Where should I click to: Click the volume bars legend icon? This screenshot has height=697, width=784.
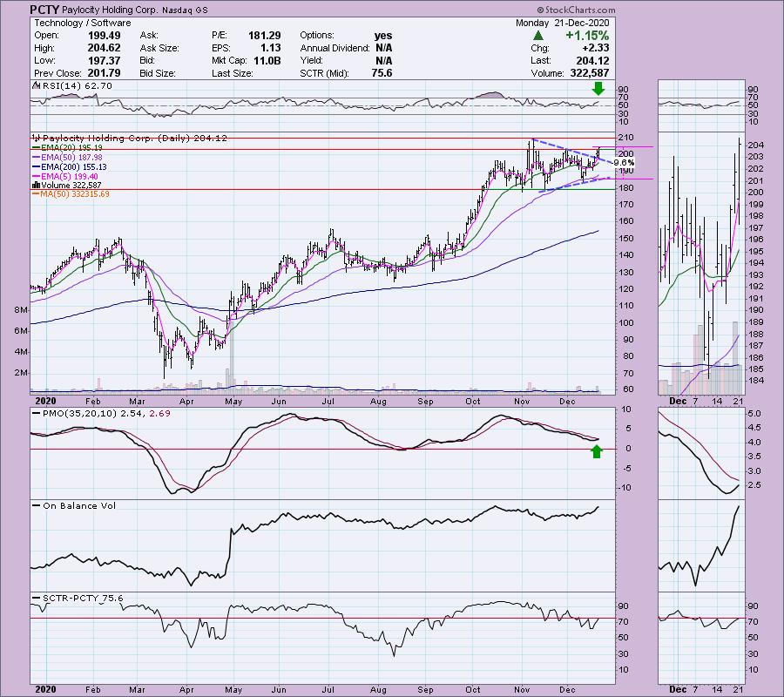36,185
